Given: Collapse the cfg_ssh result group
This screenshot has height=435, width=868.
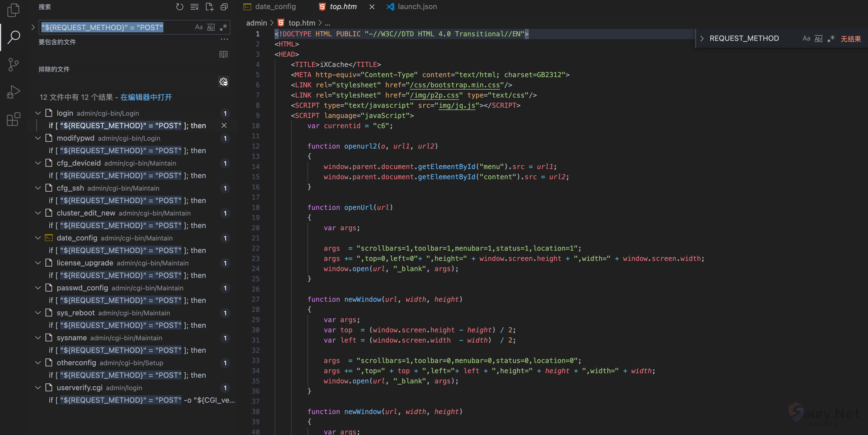Looking at the screenshot, I should 38,188.
